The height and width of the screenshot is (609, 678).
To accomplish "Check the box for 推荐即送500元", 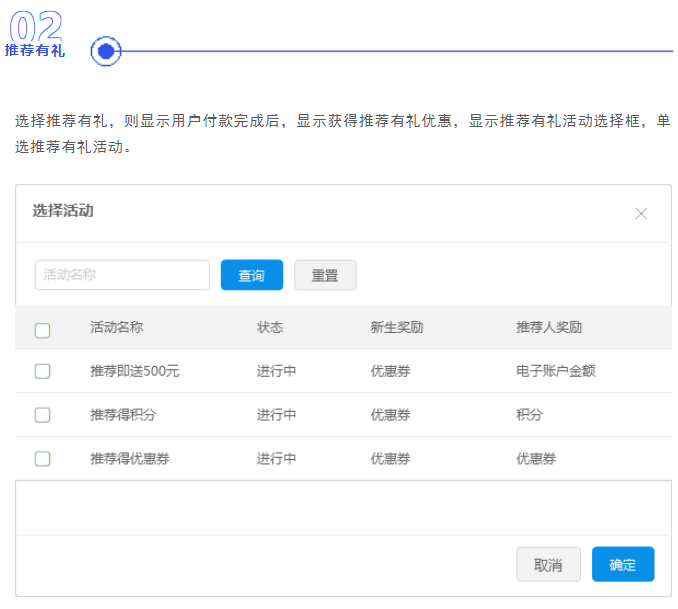I will pos(42,371).
